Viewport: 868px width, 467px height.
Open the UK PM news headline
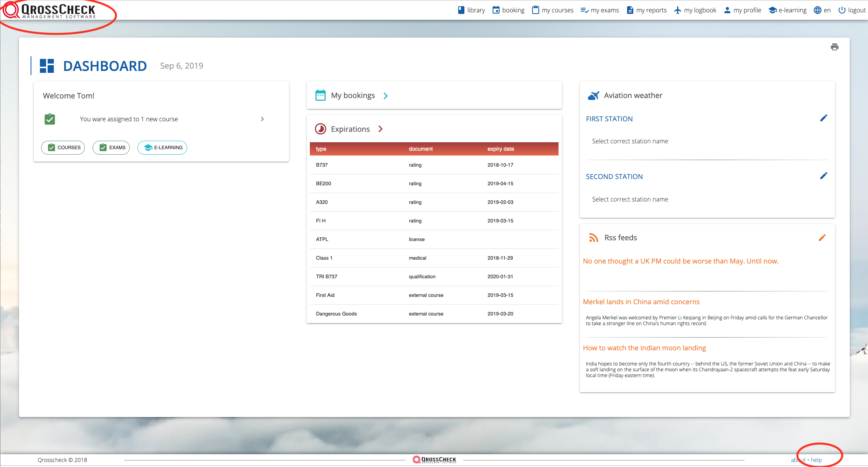coord(681,261)
